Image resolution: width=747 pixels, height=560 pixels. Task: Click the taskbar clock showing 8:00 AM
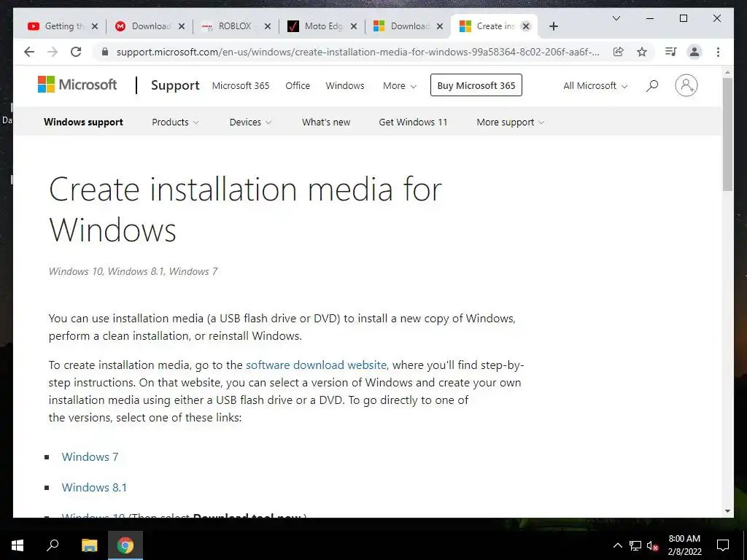coord(684,545)
